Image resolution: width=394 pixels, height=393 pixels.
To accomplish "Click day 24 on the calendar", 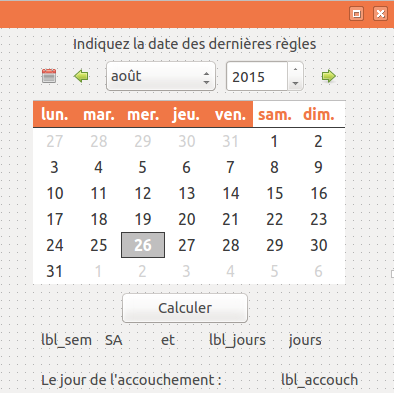I will (54, 245).
